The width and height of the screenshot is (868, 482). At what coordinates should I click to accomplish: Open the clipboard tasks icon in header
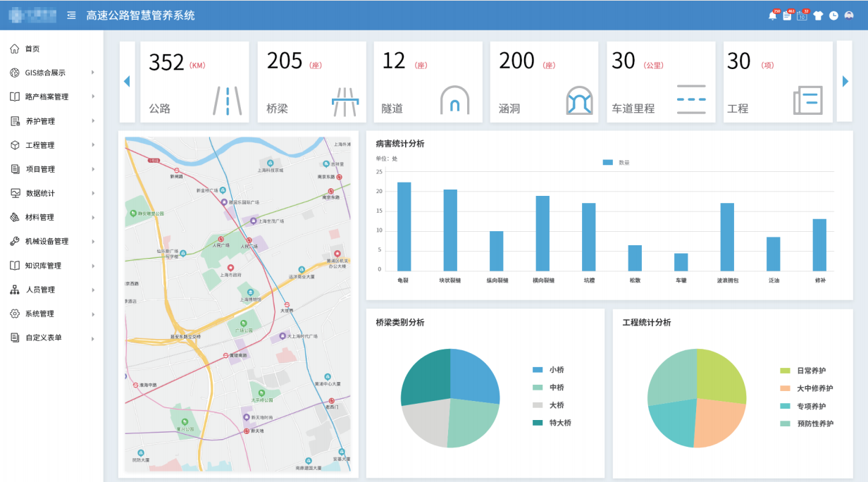tap(787, 16)
